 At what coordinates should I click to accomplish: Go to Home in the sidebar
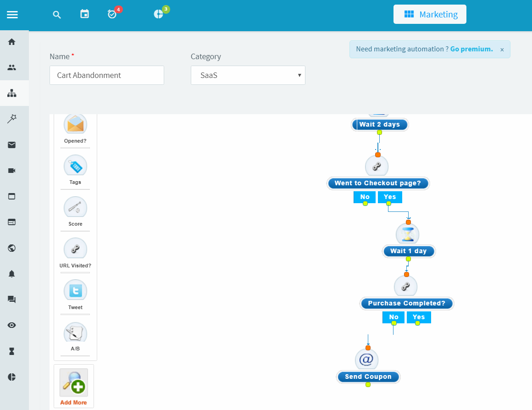[x=12, y=42]
